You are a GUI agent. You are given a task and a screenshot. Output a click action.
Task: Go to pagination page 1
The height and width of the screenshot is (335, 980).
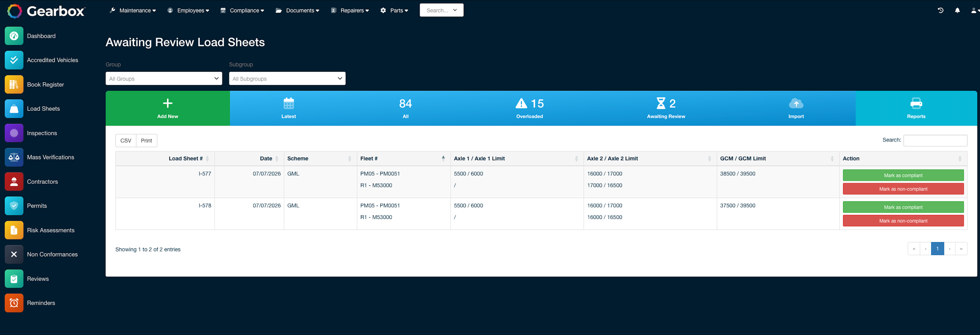pyautogui.click(x=938, y=249)
